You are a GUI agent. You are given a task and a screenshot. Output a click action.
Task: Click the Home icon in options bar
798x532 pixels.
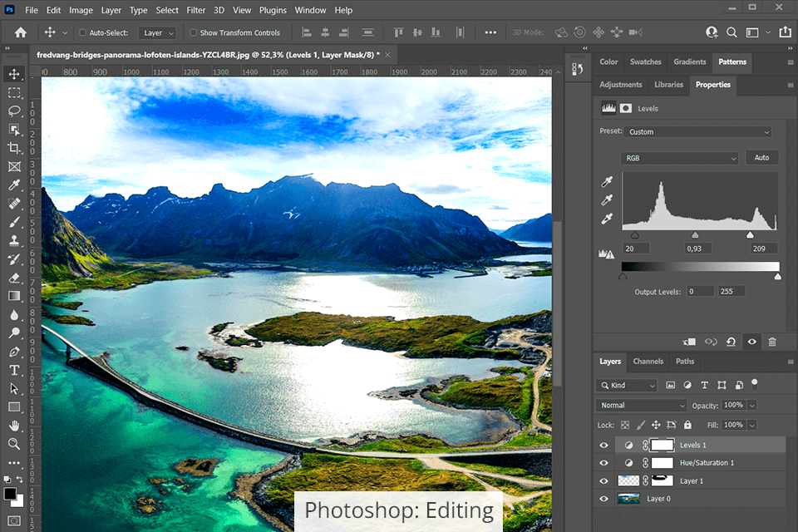click(x=20, y=32)
